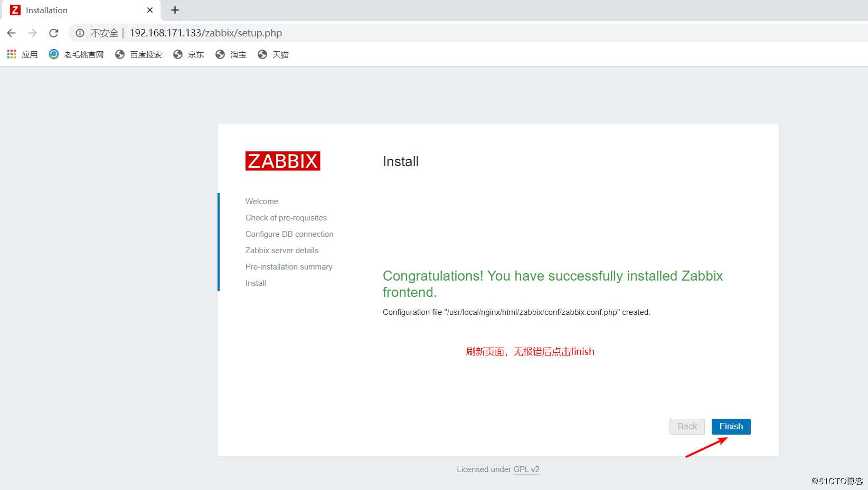Select the Install step in sidebar
The image size is (868, 490).
[256, 283]
